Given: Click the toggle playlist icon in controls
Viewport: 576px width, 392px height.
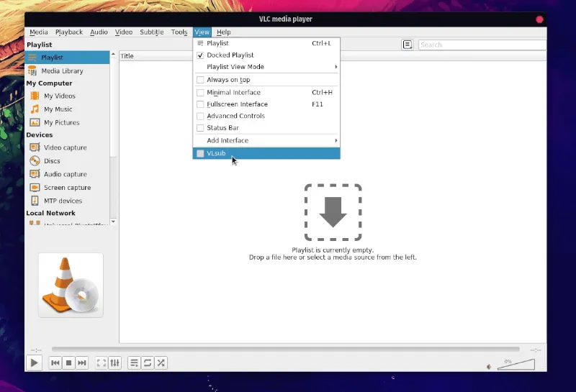Looking at the screenshot, I should 134,363.
